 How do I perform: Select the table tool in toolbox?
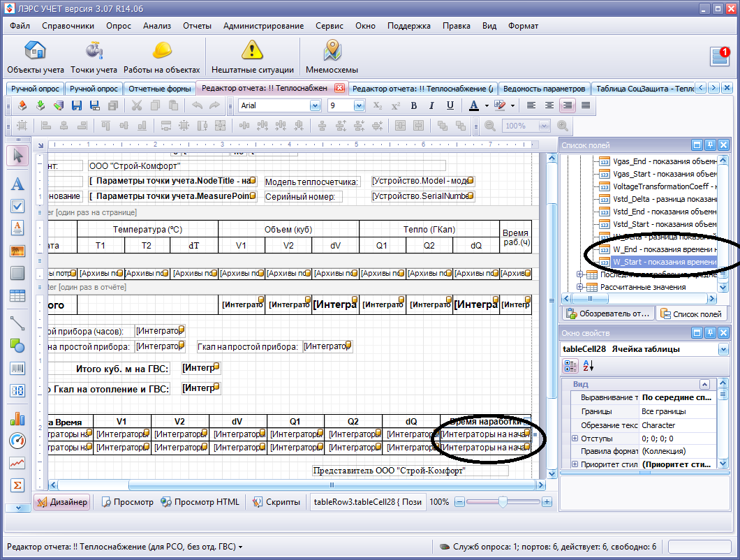click(x=17, y=296)
